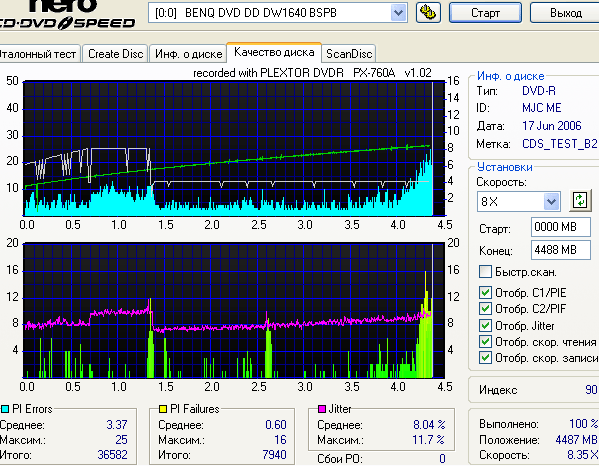The image size is (599, 466).
Task: Click the Выход exit button
Action: pyautogui.click(x=565, y=13)
